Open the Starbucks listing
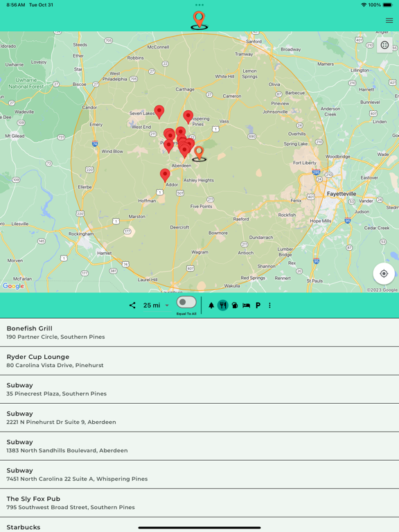Viewport: 399px width, 532px height. tap(199, 525)
